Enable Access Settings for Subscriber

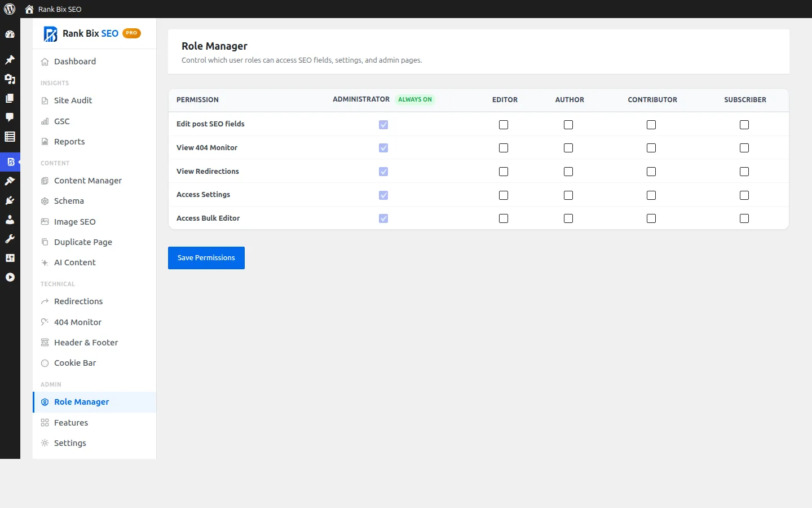(744, 195)
